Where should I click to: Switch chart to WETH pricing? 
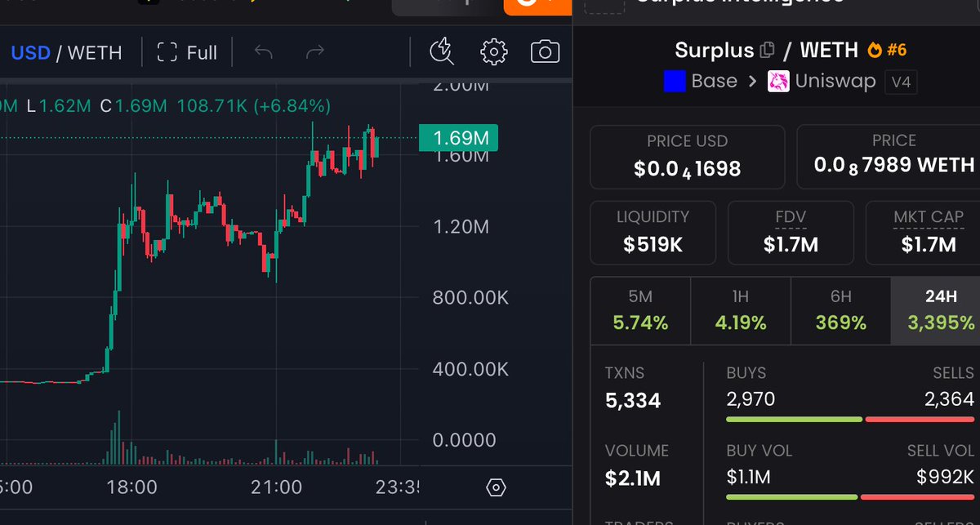(x=95, y=53)
